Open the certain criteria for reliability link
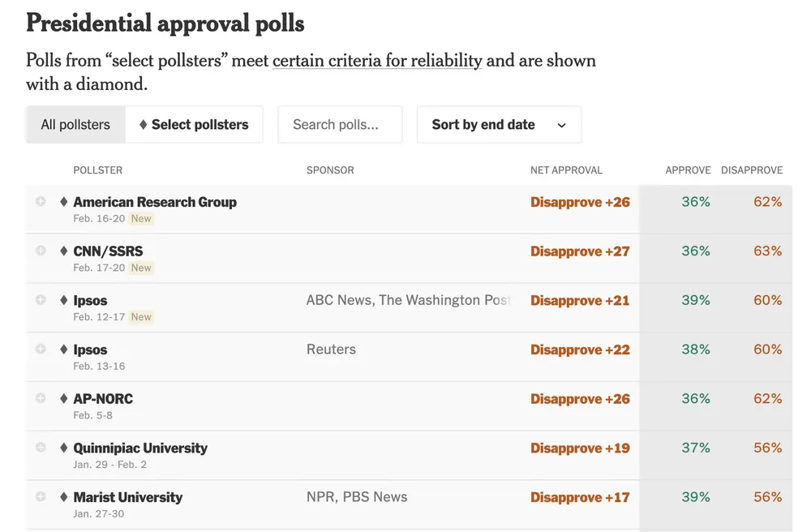Image resolution: width=811 pixels, height=532 pixels. [x=377, y=61]
